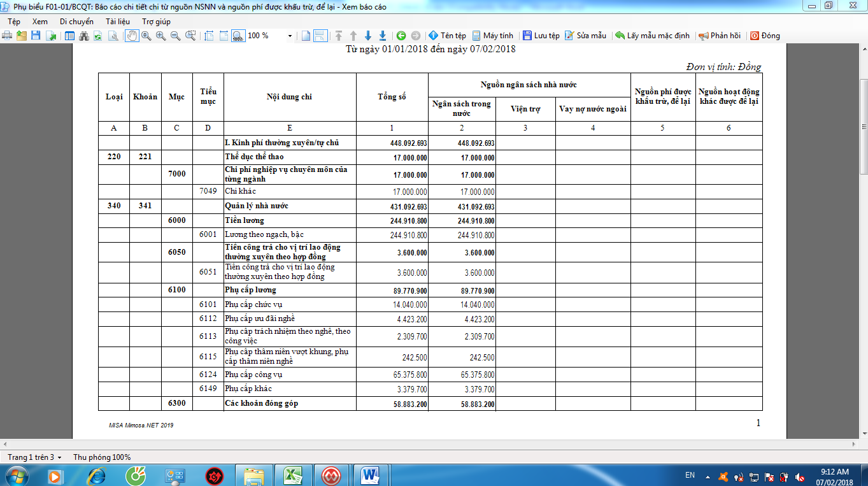Toggle the document map panel icon

(x=70, y=36)
